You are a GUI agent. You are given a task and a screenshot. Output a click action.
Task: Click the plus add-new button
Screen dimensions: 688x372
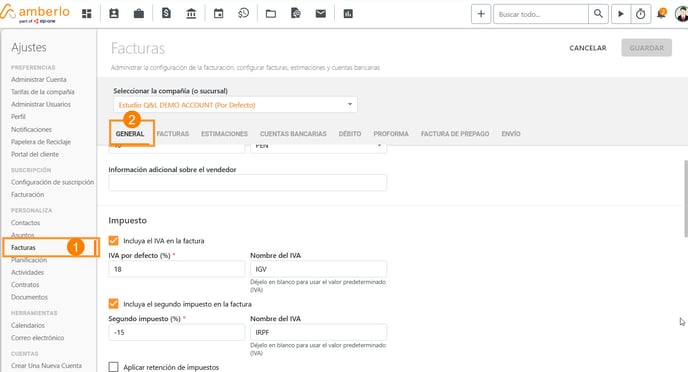coord(481,14)
